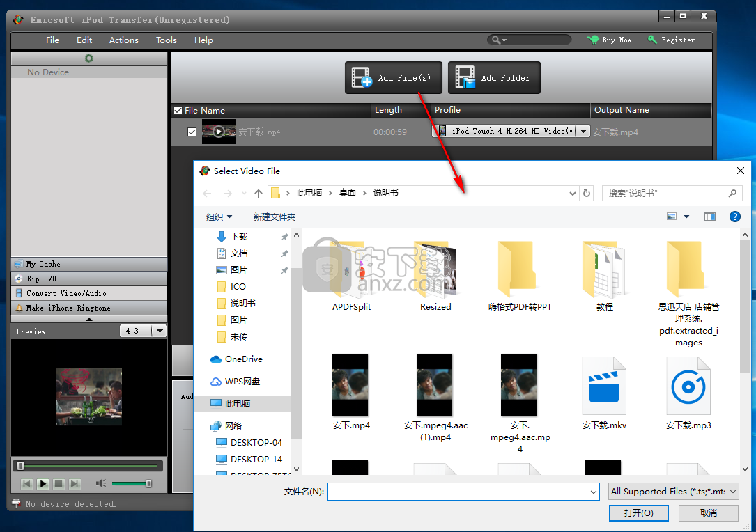Click the up-one-level arrow in dialog
756x532 pixels.
(259, 194)
